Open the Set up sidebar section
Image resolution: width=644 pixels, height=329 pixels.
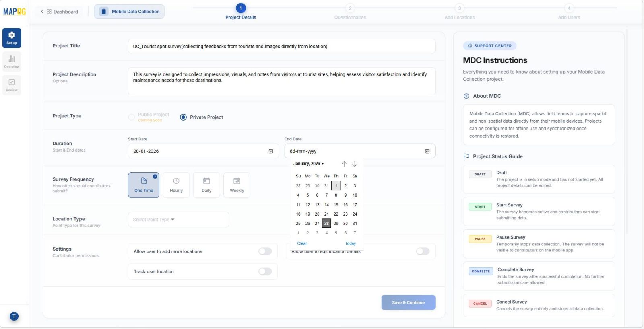[x=12, y=38]
